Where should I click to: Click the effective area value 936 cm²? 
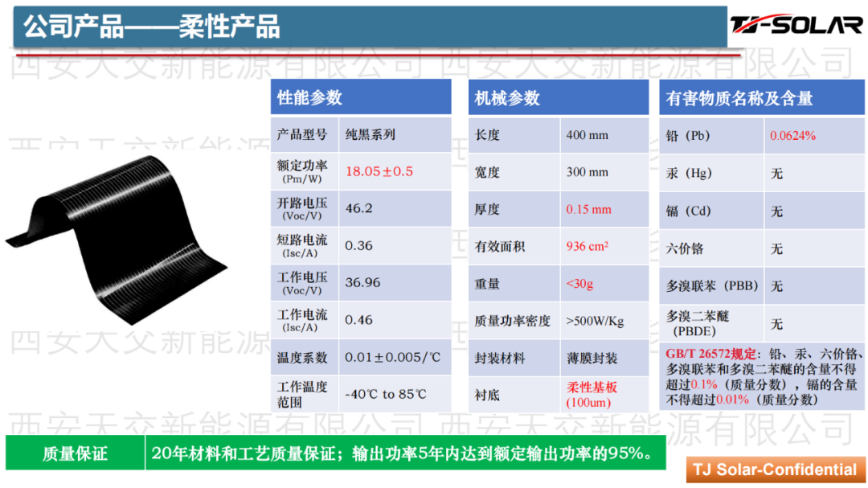coord(587,246)
